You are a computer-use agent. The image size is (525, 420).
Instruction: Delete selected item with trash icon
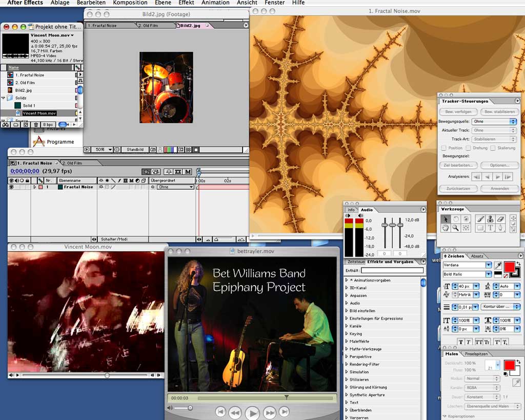coord(36,125)
